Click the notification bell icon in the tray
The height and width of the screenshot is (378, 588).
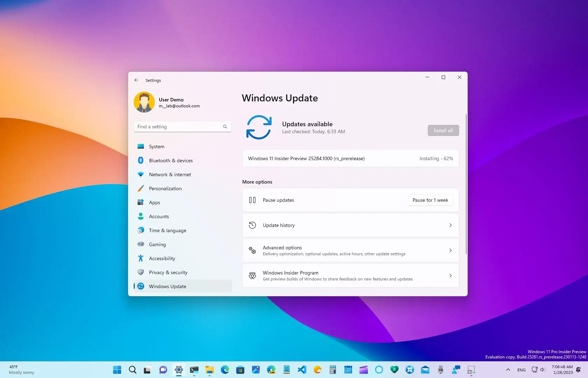[579, 370]
